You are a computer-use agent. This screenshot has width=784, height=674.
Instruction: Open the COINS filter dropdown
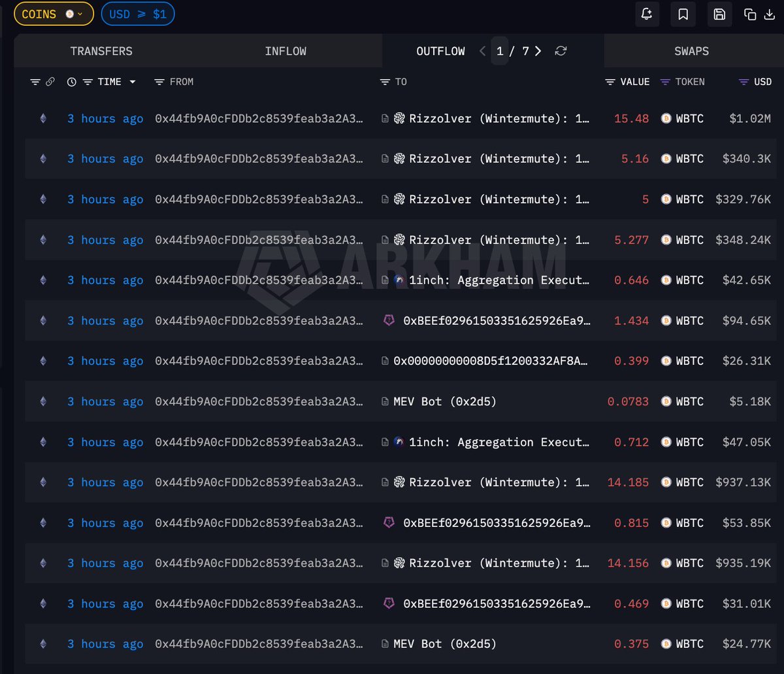pyautogui.click(x=54, y=14)
